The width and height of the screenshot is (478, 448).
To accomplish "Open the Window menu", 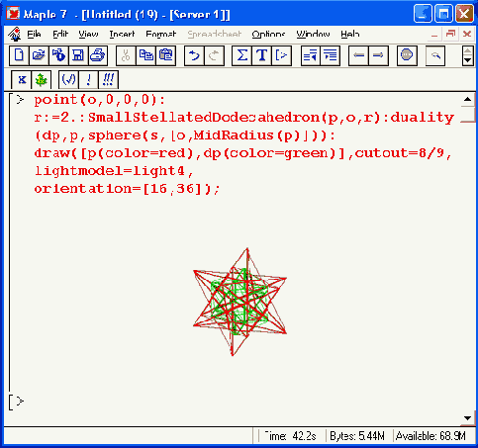I will (x=313, y=34).
